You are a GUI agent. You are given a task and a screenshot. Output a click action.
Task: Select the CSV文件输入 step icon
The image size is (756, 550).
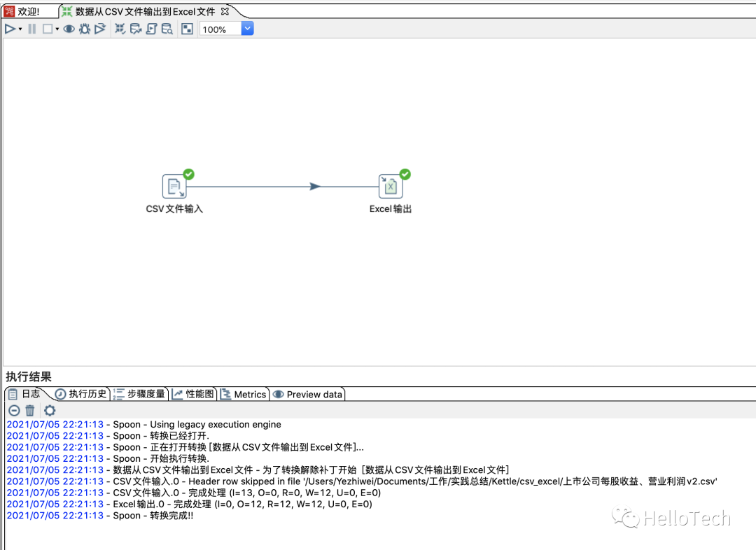pos(174,187)
